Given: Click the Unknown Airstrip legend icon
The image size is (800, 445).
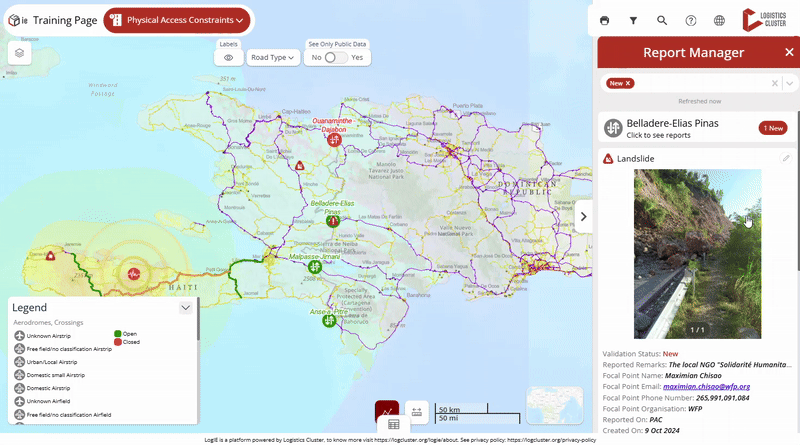Looking at the screenshot, I should pyautogui.click(x=19, y=336).
